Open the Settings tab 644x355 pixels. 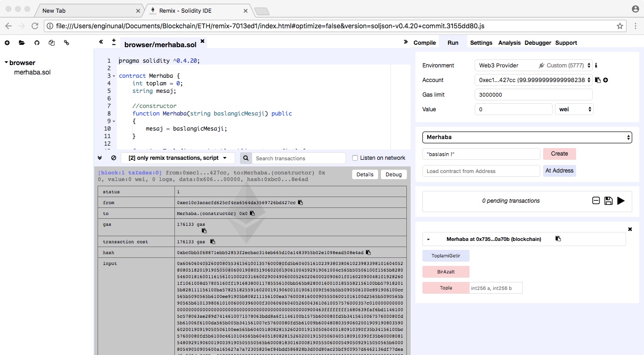(481, 43)
